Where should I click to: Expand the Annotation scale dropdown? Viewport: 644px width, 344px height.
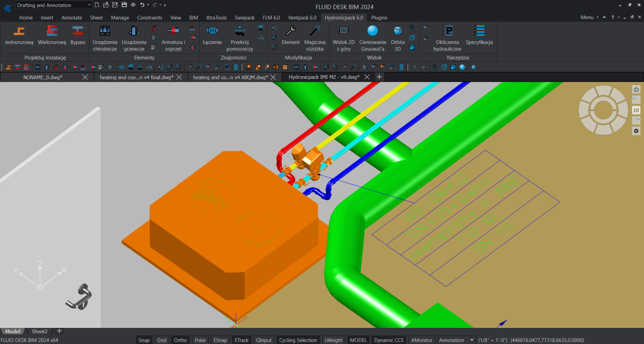pos(456,340)
